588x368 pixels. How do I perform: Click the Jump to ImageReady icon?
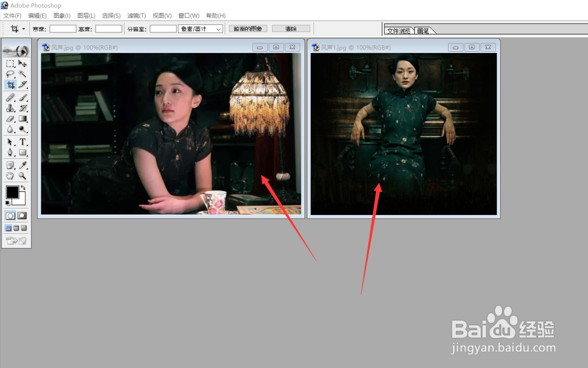point(16,240)
